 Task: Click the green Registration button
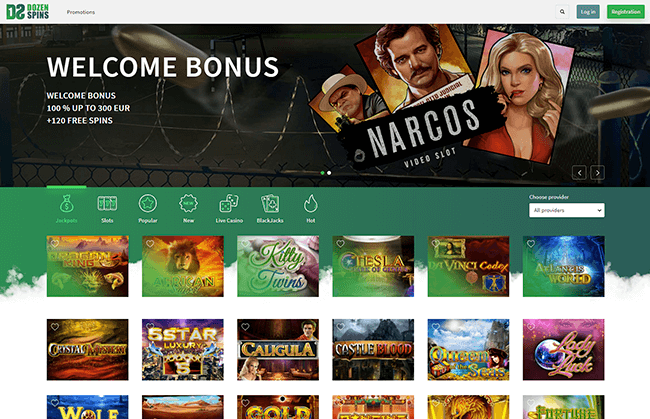(626, 12)
